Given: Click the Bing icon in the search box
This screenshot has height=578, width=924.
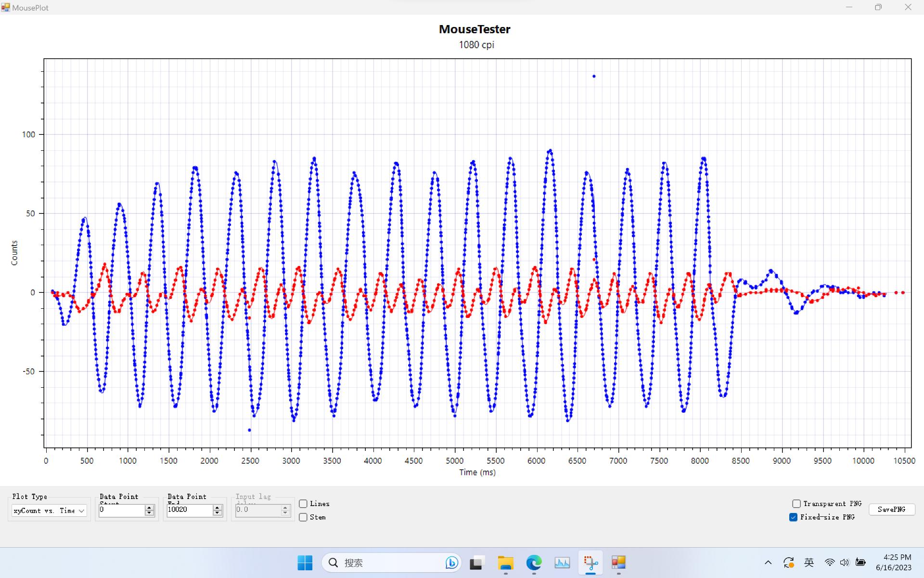Looking at the screenshot, I should tap(451, 563).
